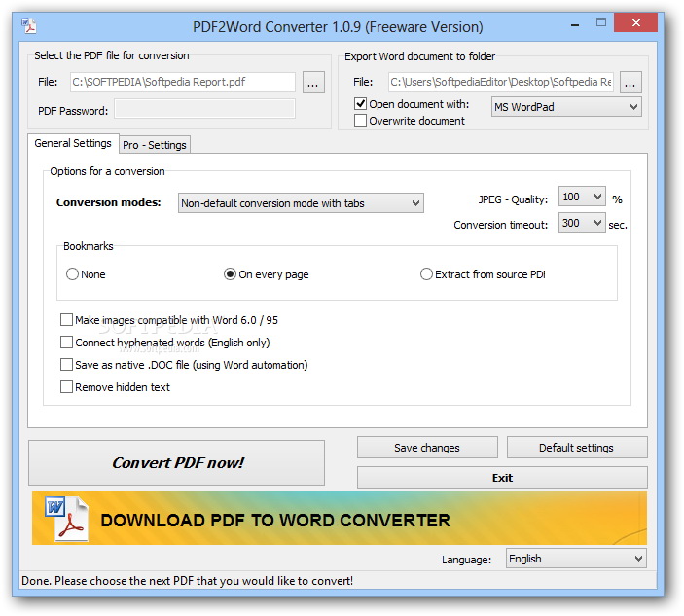Select None bookmarks radio button
Screen dimensions: 684x616
(x=72, y=274)
